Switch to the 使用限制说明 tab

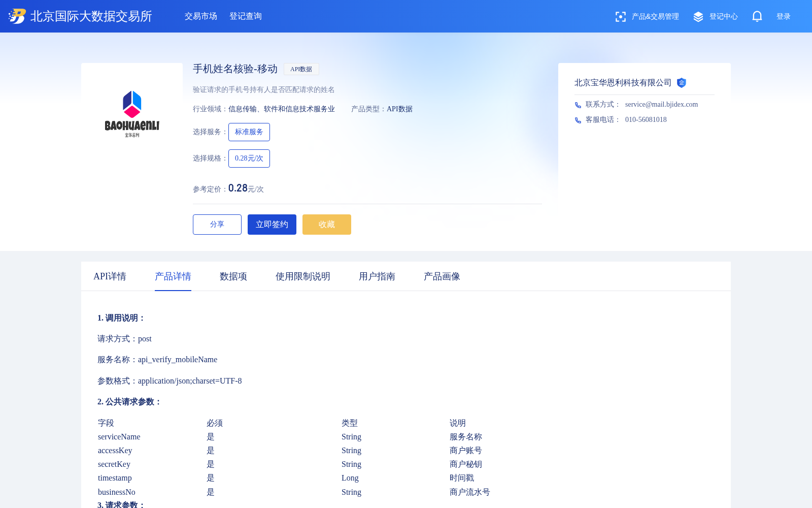point(303,276)
